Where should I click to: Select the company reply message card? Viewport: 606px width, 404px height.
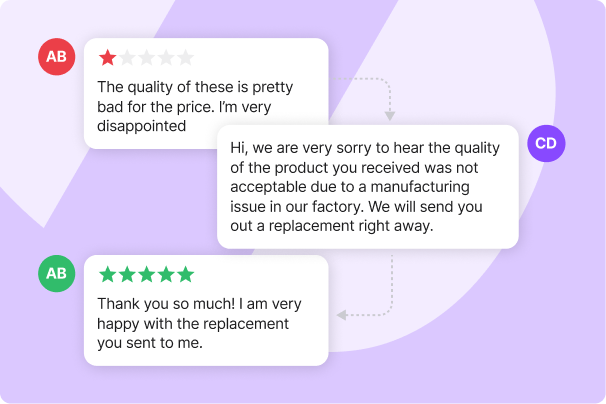[368, 187]
